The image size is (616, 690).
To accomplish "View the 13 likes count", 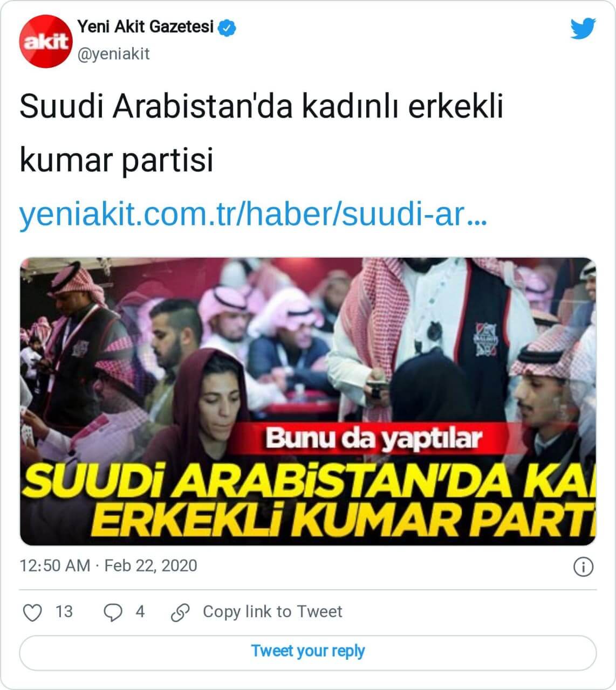I will 64,612.
